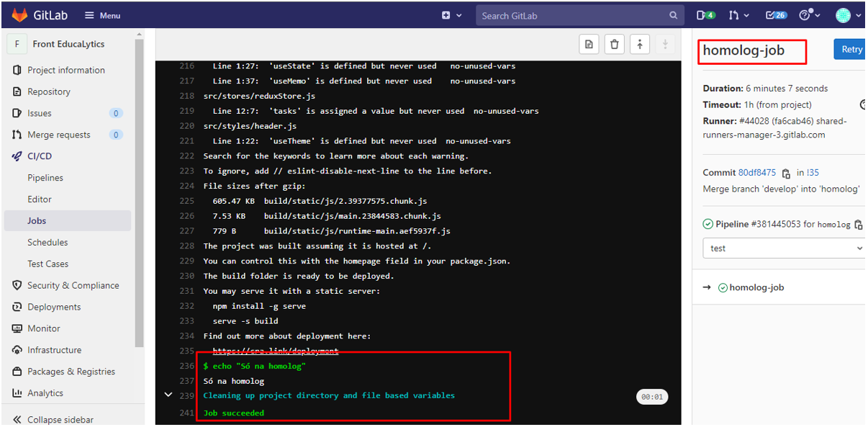Copy commit SHA with clipboard icon

pyautogui.click(x=786, y=173)
